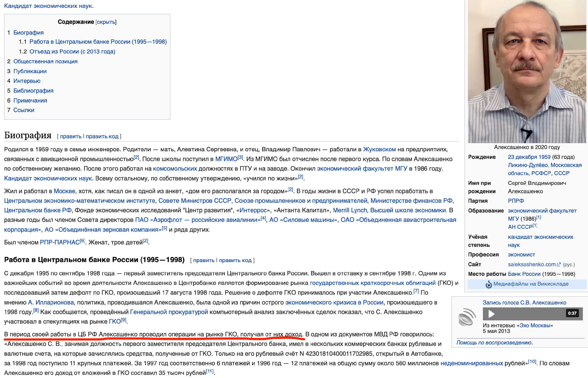Screen dimensions: 588x378
Task: Hide the table of contents via скрыть
Action: 106,22
